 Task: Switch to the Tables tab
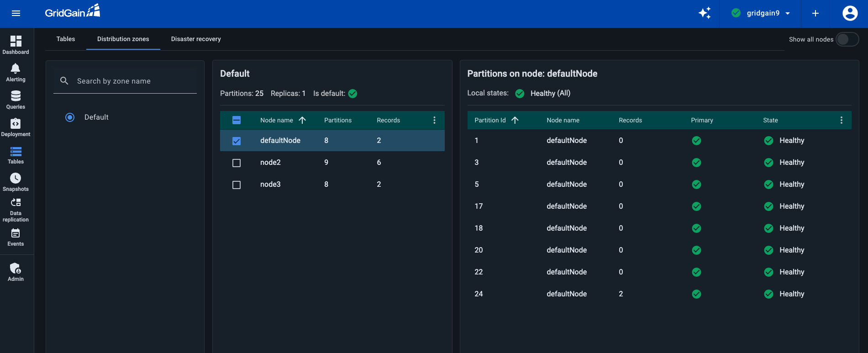tap(66, 39)
